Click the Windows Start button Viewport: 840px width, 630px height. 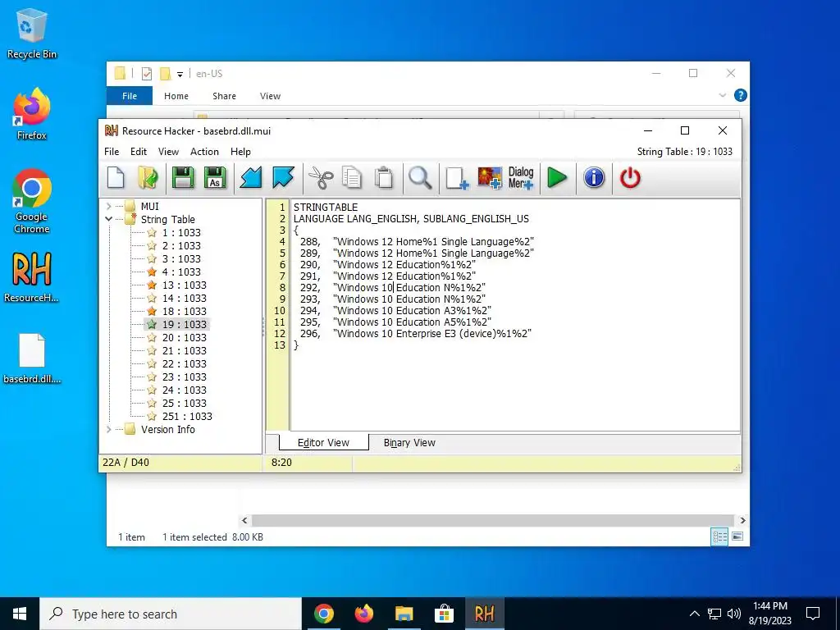pyautogui.click(x=20, y=614)
